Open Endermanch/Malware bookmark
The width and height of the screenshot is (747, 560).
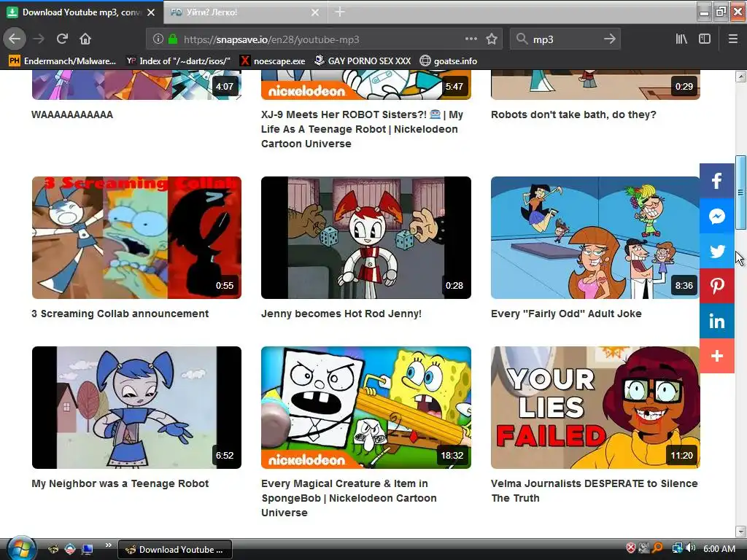[63, 61]
